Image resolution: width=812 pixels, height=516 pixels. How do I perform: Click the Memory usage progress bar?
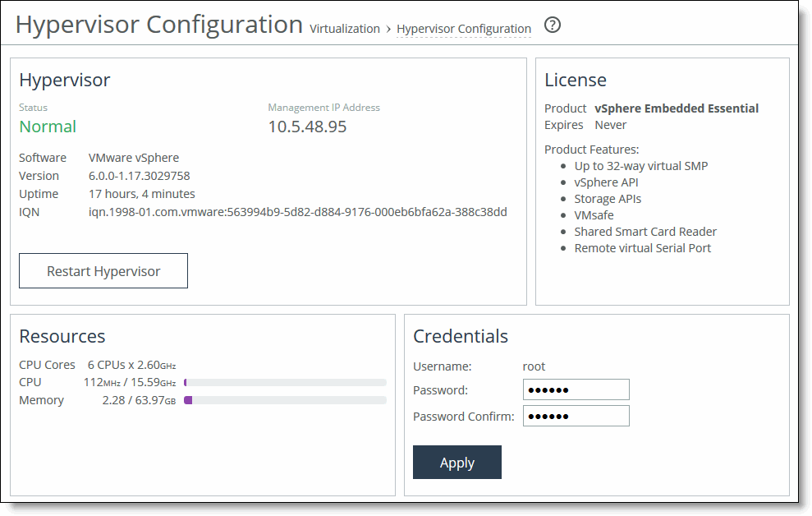[x=286, y=400]
